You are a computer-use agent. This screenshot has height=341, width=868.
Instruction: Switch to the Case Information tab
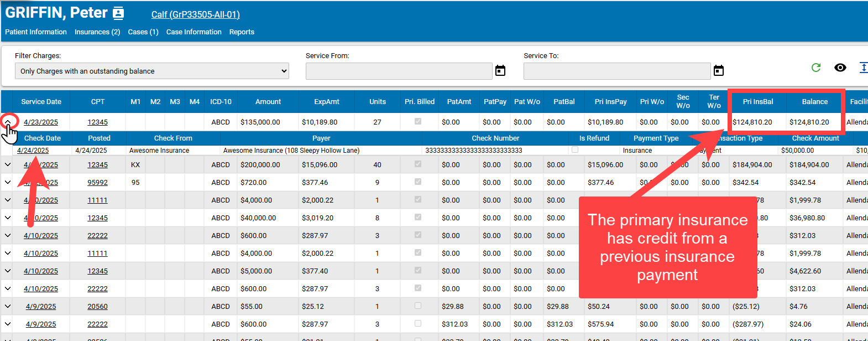click(x=194, y=32)
